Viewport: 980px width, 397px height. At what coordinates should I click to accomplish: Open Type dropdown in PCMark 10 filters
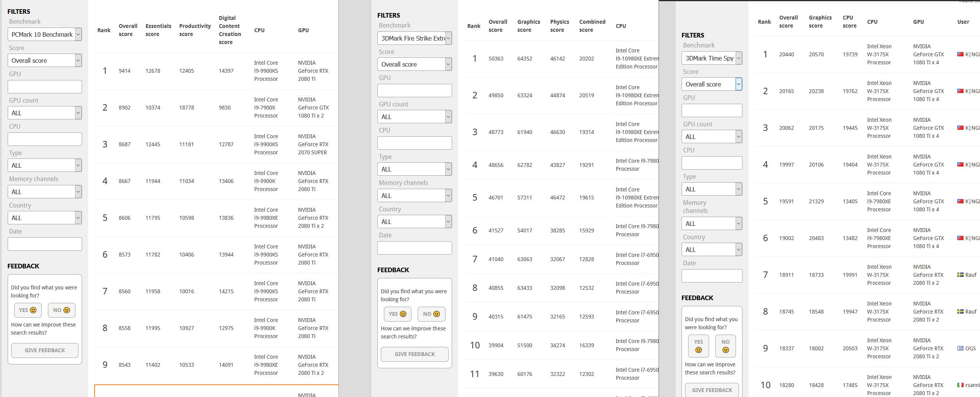pos(45,165)
